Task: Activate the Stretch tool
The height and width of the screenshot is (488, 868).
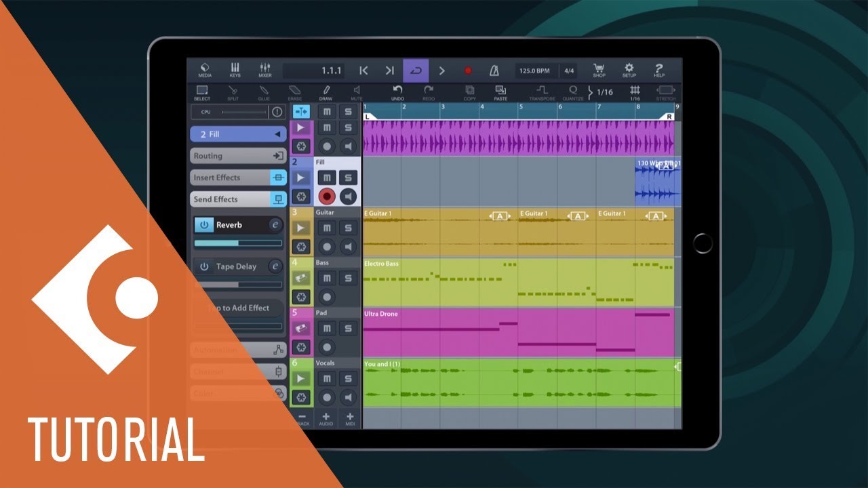Action: 666,93
